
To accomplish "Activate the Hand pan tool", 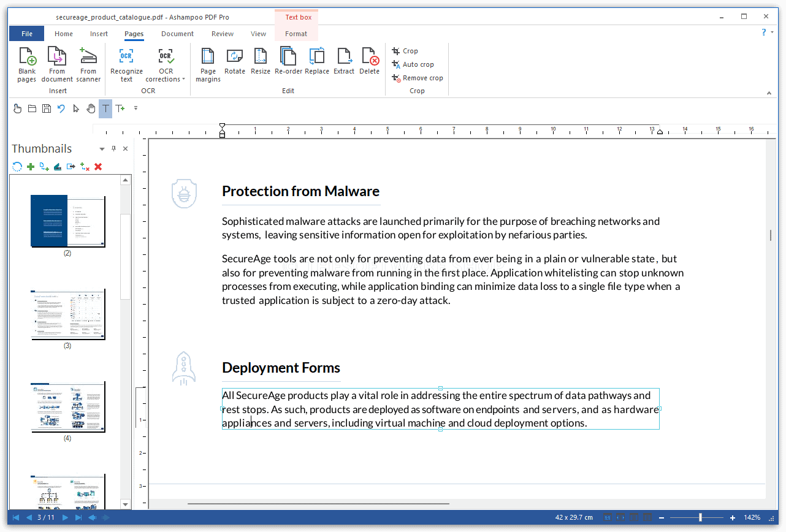I will [x=91, y=108].
